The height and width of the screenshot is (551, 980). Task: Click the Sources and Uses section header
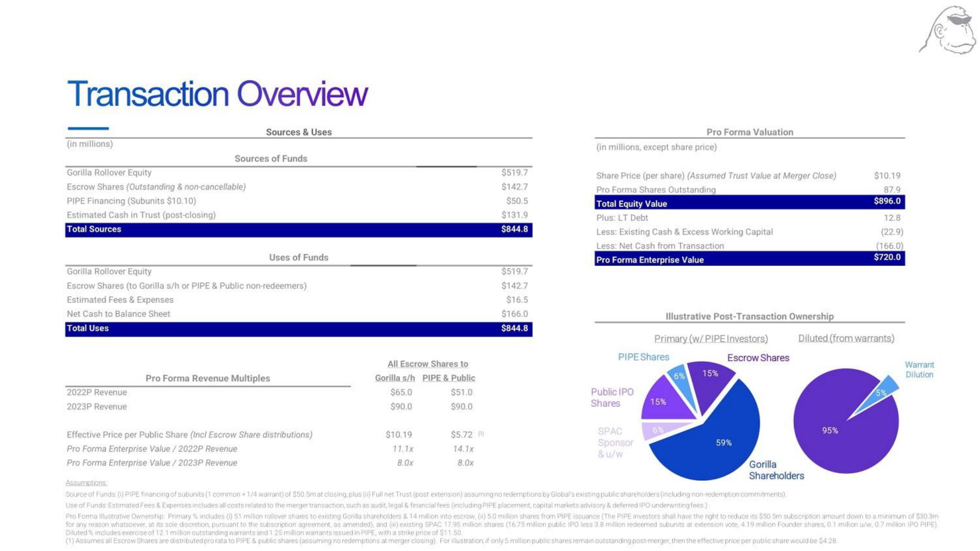click(298, 131)
